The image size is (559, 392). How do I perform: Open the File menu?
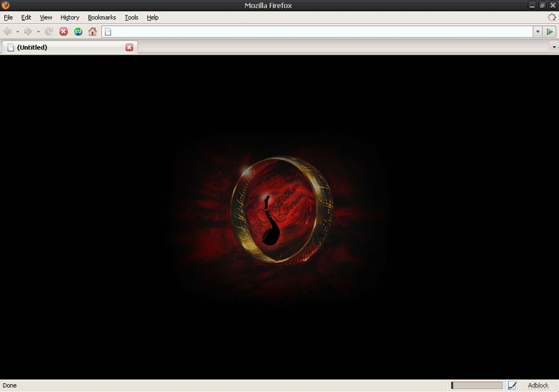[8, 17]
